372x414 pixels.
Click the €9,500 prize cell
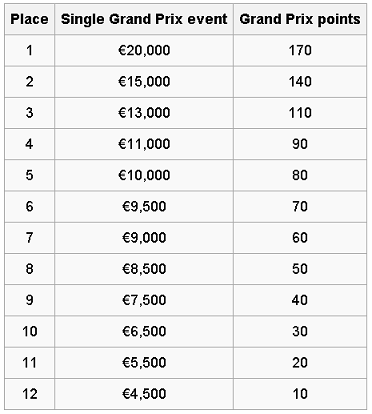pyautogui.click(x=144, y=207)
